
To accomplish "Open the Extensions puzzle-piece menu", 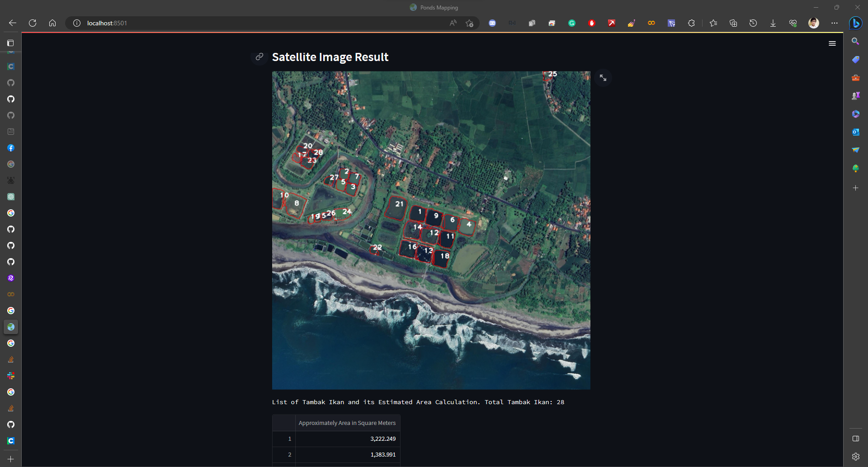I will pos(691,23).
